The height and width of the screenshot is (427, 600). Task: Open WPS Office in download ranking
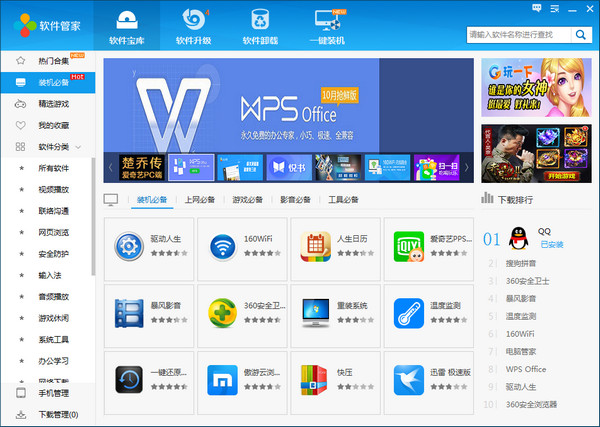(526, 369)
